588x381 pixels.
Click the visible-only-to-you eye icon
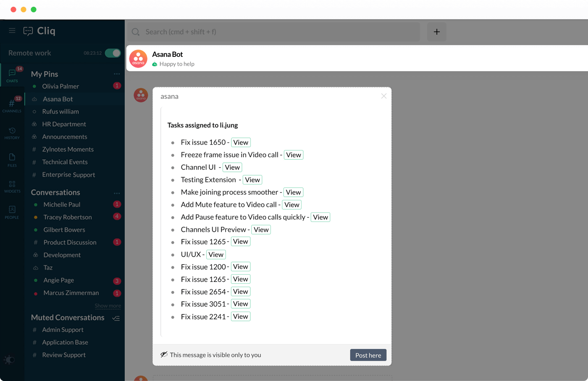click(x=164, y=355)
